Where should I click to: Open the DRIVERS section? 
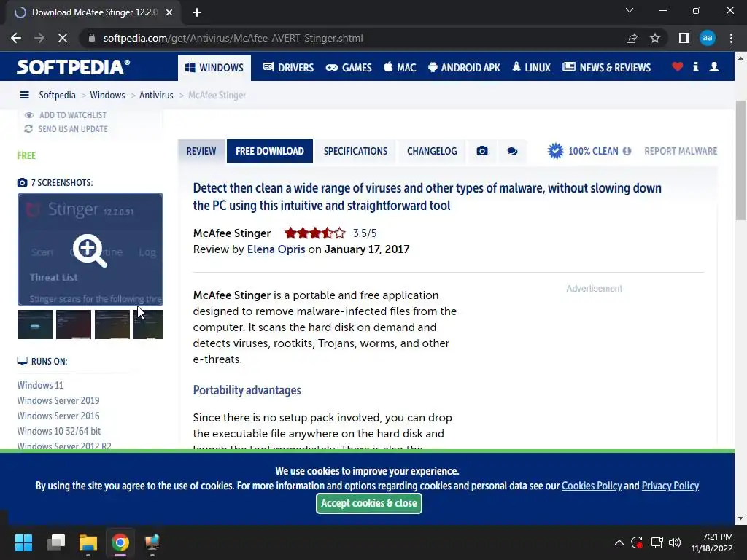coord(288,68)
